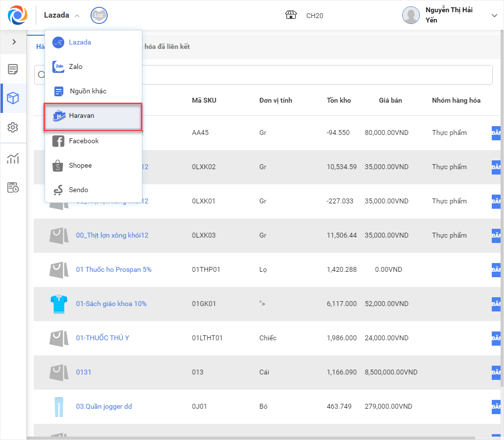
Task: Open the reports chart sidebar icon
Action: tap(13, 158)
